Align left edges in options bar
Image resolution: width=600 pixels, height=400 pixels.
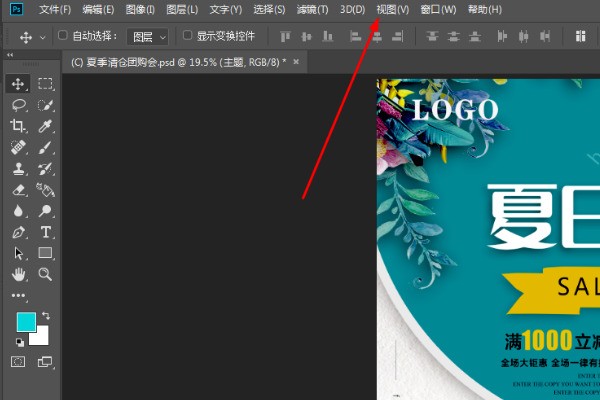click(355, 37)
